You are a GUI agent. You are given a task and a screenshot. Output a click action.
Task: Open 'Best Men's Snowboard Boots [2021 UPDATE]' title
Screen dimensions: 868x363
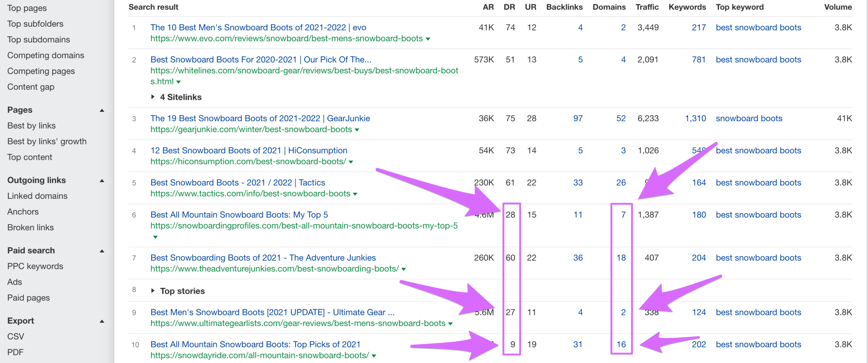tap(273, 312)
